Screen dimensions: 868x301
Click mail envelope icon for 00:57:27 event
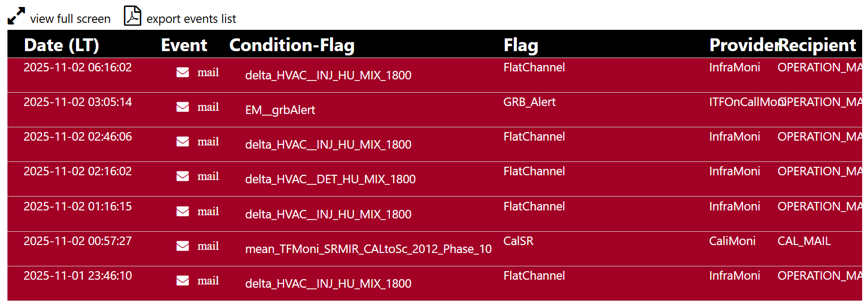(x=182, y=246)
